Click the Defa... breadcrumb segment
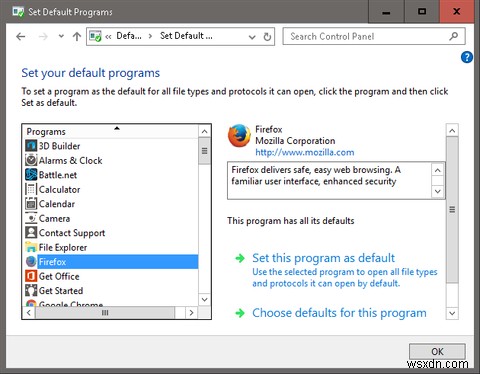 129,36
